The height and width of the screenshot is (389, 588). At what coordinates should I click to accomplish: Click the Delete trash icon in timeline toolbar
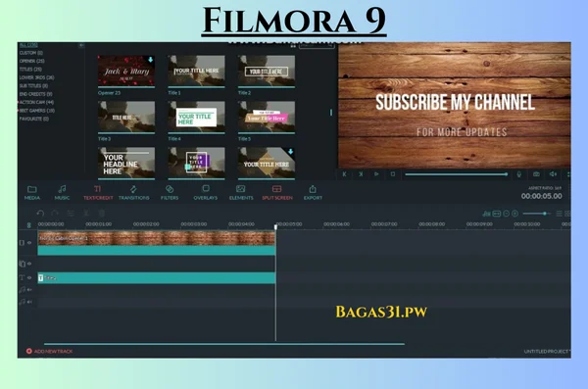(x=101, y=213)
